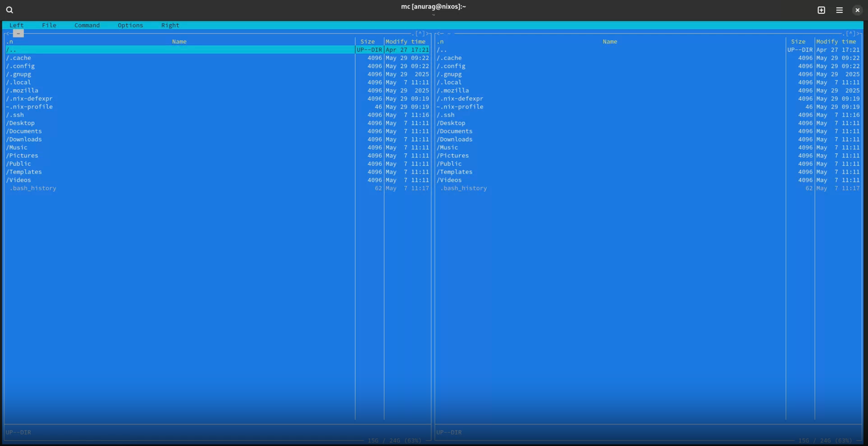This screenshot has width=868, height=446.
Task: Sort right panel by Modify time column
Action: pos(836,42)
